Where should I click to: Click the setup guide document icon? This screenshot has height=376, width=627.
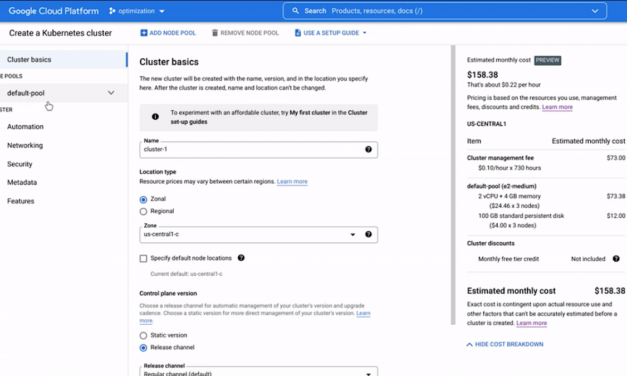tap(298, 33)
